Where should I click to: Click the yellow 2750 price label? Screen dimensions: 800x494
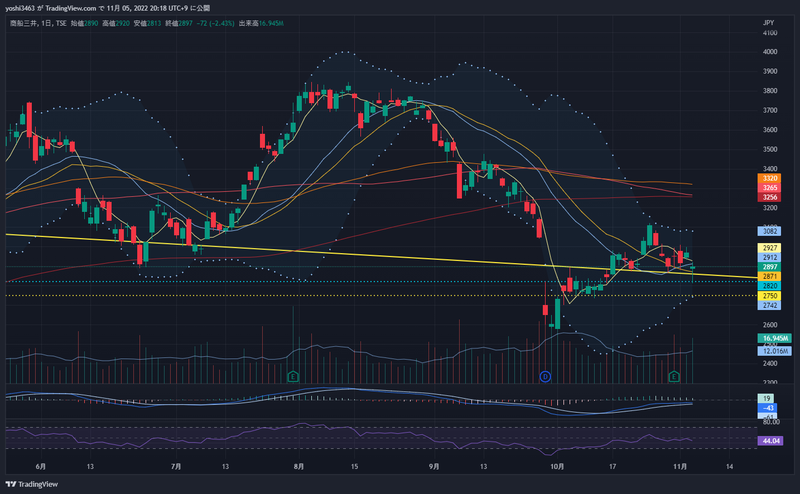tap(769, 295)
